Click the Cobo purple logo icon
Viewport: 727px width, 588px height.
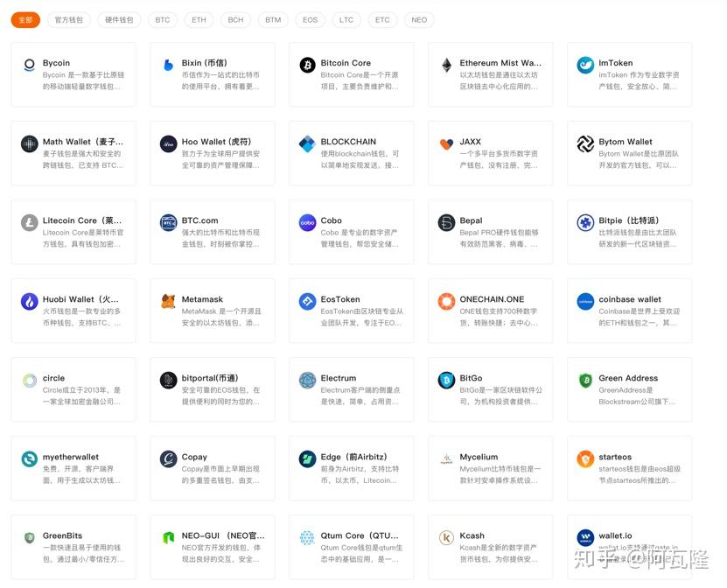click(307, 222)
